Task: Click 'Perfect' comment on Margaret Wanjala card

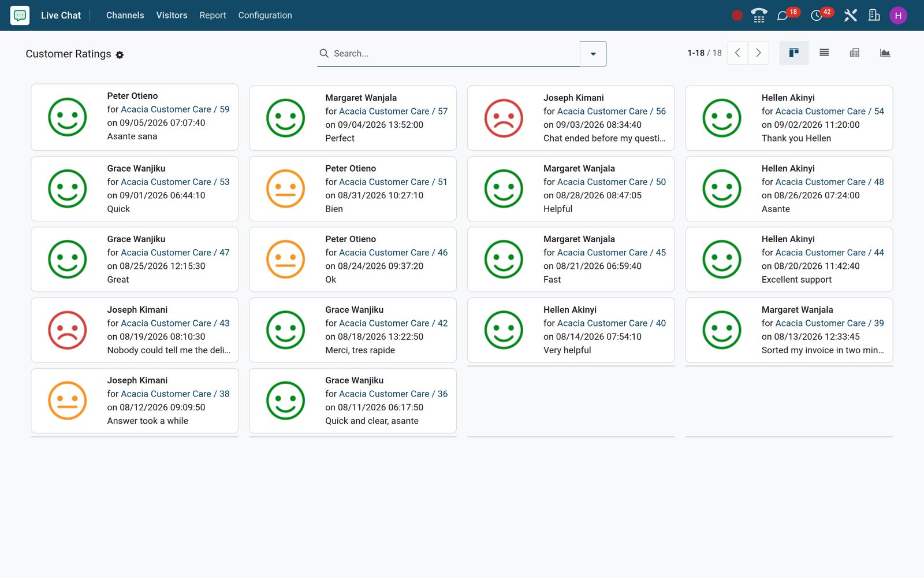Action: click(x=340, y=138)
